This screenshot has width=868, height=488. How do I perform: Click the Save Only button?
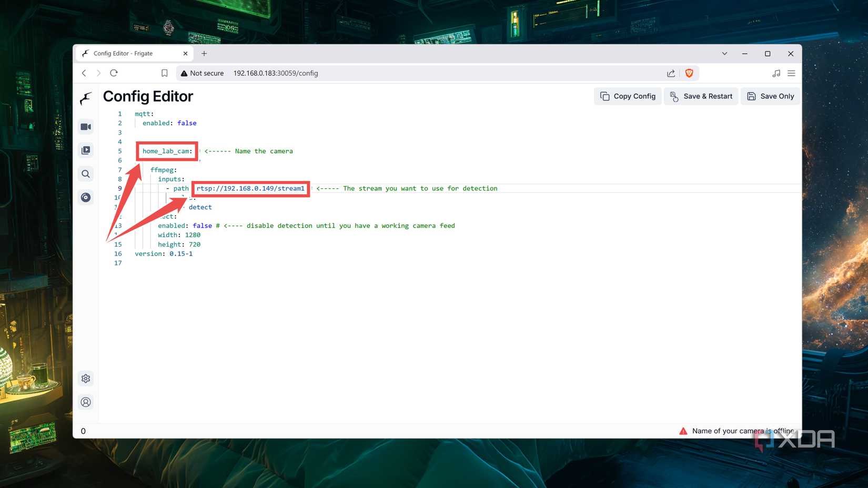(770, 96)
